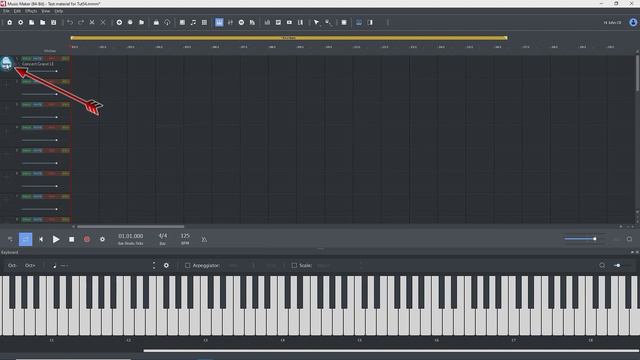This screenshot has height=360, width=640.
Task: Adjust the keyboard zoom slider at panel right
Action: [623, 265]
